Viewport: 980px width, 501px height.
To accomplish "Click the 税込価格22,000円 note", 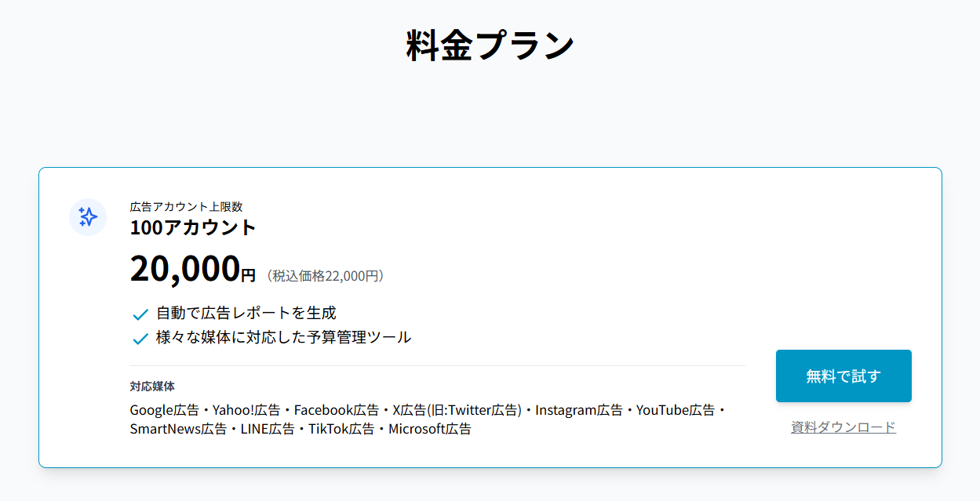I will click(x=325, y=276).
